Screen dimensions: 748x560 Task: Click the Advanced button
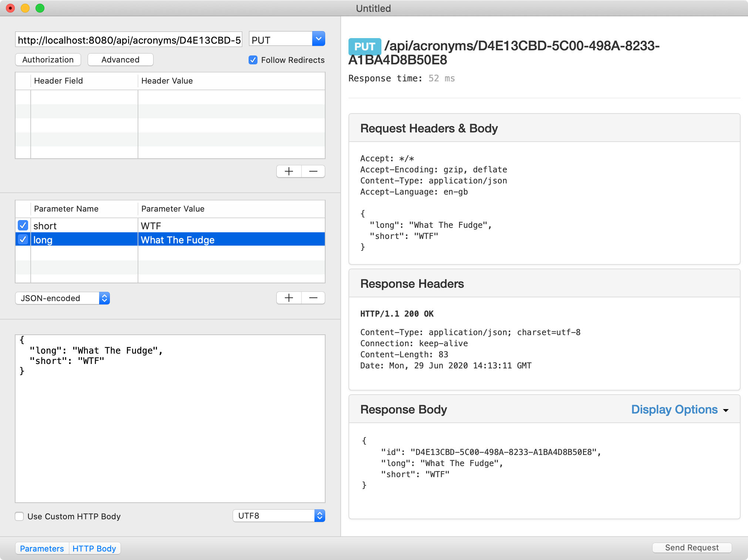point(120,60)
